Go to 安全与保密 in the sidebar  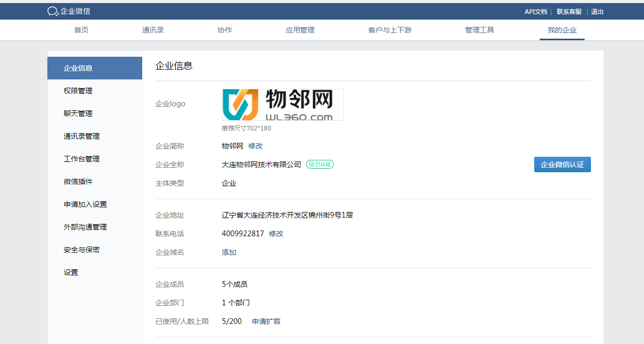coord(95,250)
